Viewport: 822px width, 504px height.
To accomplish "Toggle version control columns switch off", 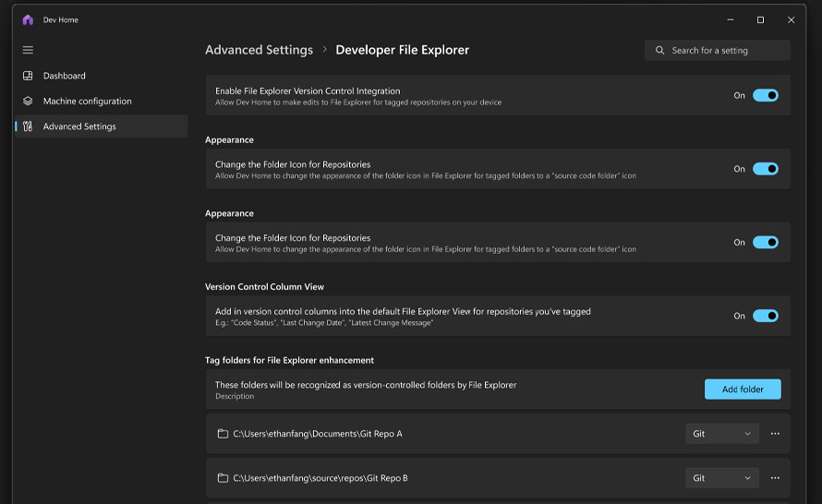I will tap(766, 316).
